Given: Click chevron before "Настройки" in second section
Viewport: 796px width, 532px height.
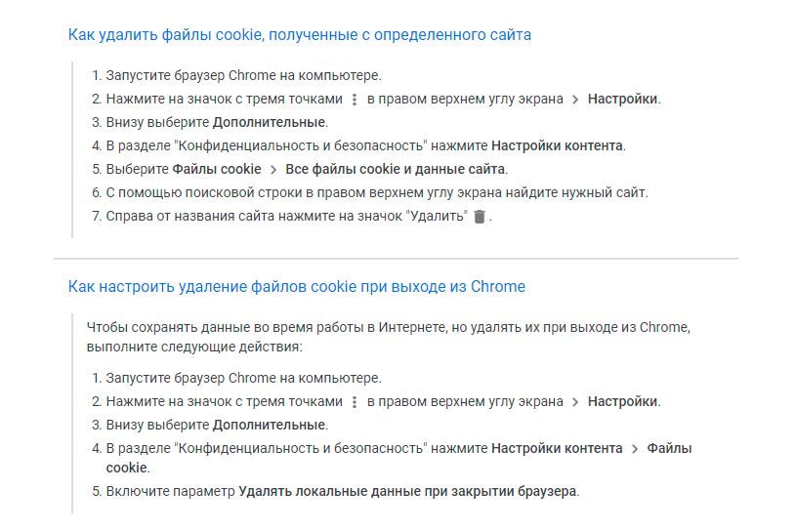Looking at the screenshot, I should (x=575, y=402).
